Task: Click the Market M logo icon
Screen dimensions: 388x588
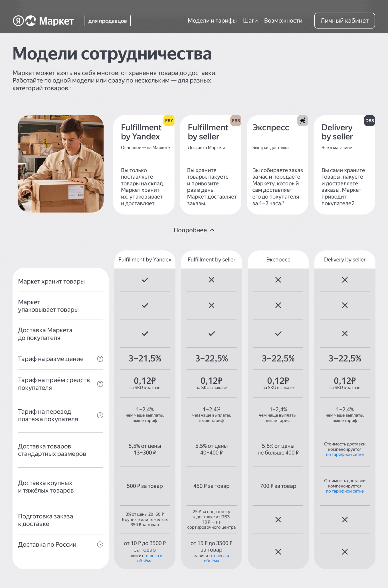Action: click(31, 21)
